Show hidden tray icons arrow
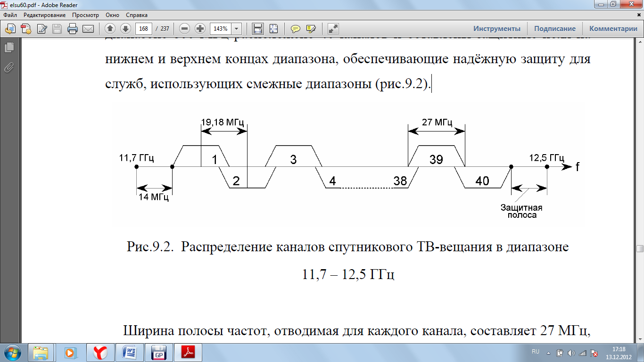 coord(548,353)
